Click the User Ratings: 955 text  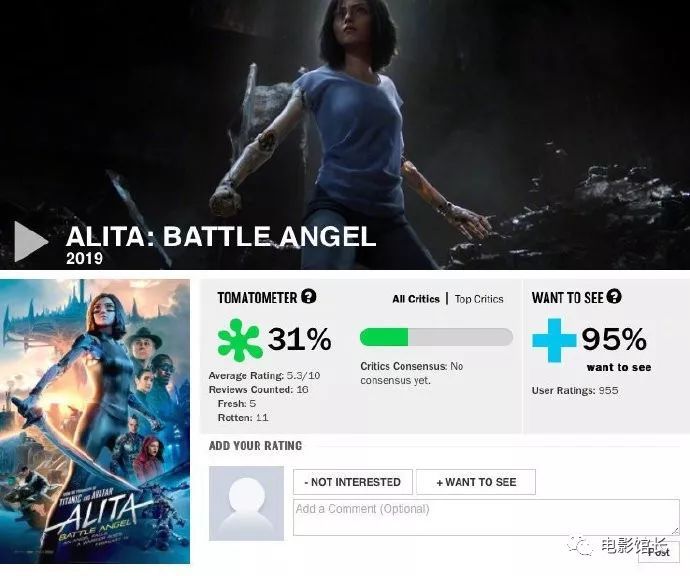coord(575,390)
